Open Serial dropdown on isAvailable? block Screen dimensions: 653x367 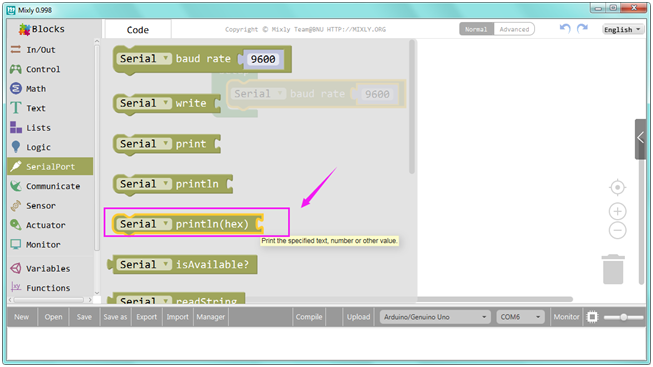point(144,264)
